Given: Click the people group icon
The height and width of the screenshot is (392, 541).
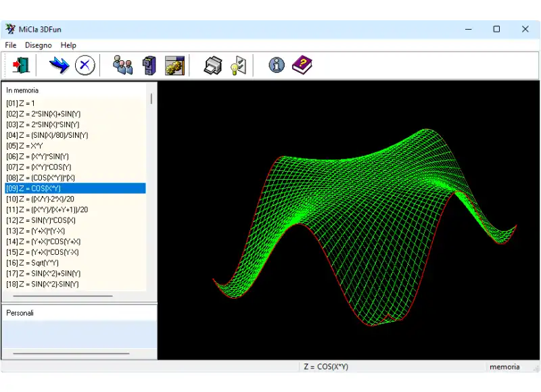Looking at the screenshot, I should pos(123,65).
